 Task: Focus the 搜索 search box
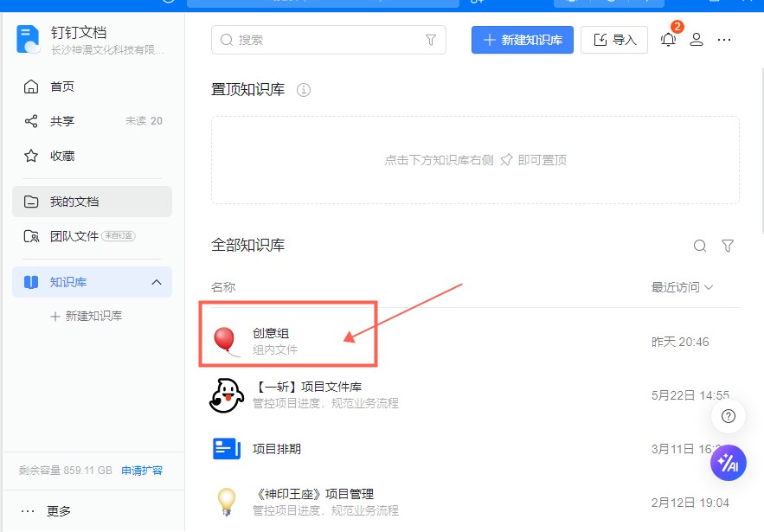tap(329, 40)
